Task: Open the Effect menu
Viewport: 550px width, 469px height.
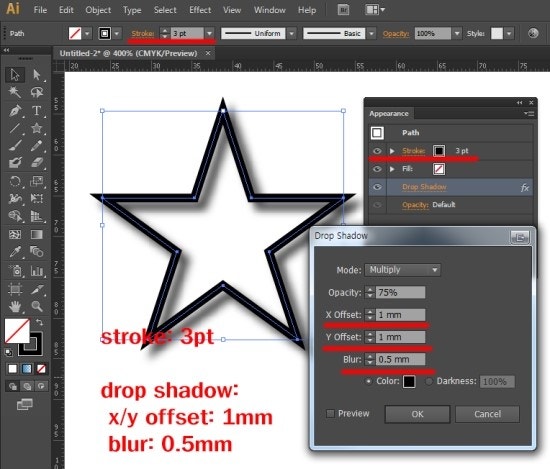Action: click(200, 10)
